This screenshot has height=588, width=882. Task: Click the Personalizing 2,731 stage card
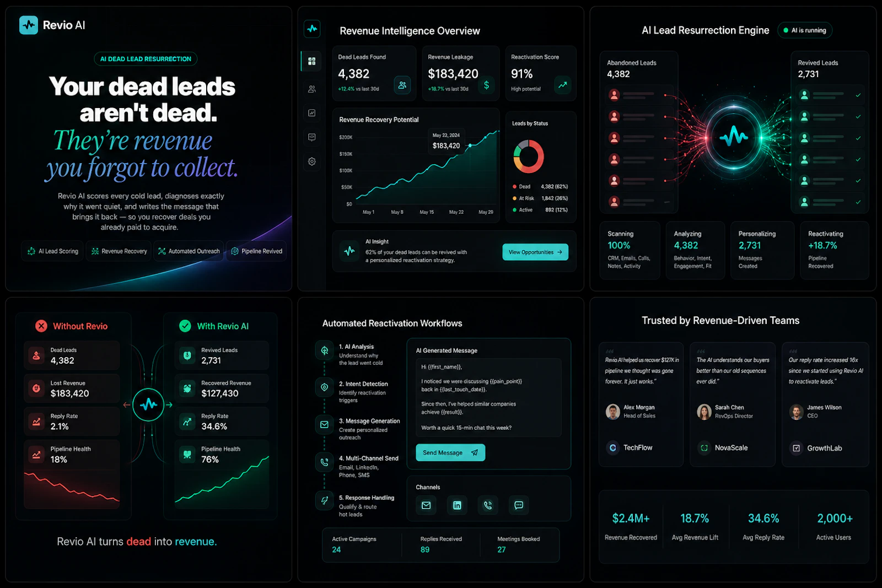click(762, 250)
